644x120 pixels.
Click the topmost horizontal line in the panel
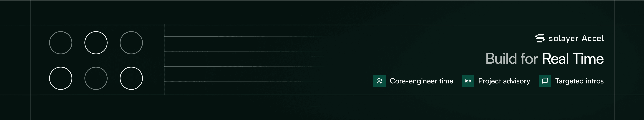237,37
